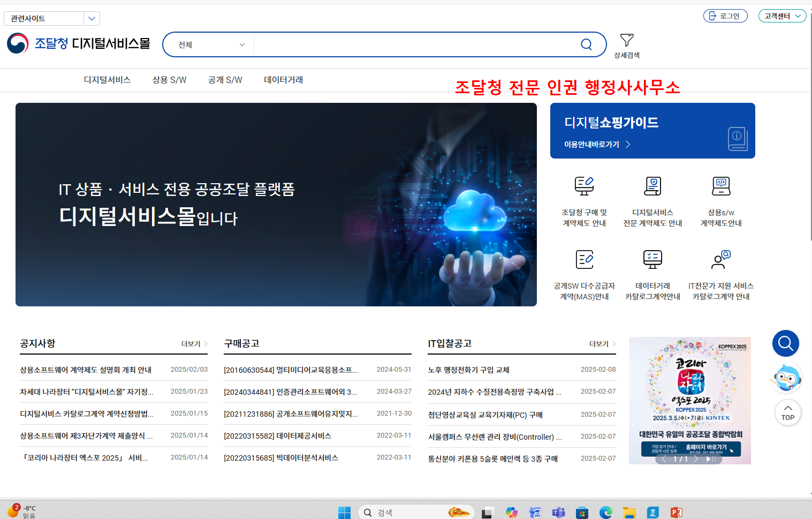Click the blue floating search circle icon
The width and height of the screenshot is (812, 519).
(786, 343)
